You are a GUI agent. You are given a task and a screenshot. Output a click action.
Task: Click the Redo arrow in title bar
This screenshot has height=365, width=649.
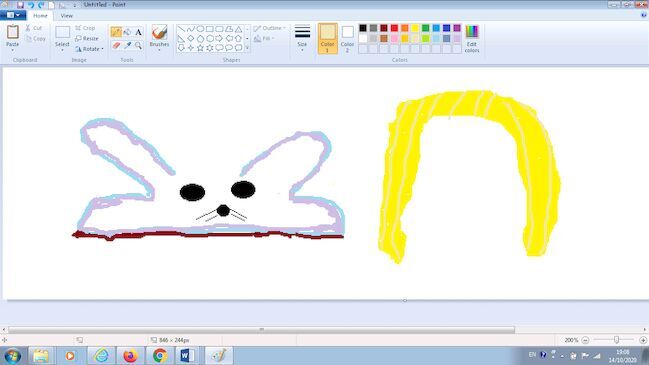(x=41, y=5)
